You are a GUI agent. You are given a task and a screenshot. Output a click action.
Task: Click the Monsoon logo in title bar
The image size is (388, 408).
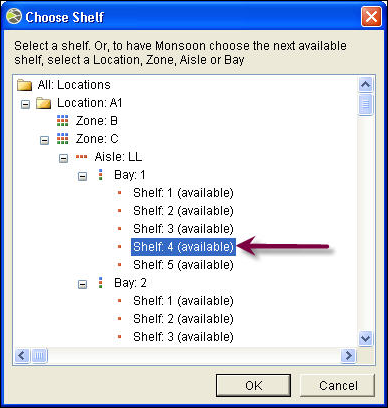tap(14, 16)
